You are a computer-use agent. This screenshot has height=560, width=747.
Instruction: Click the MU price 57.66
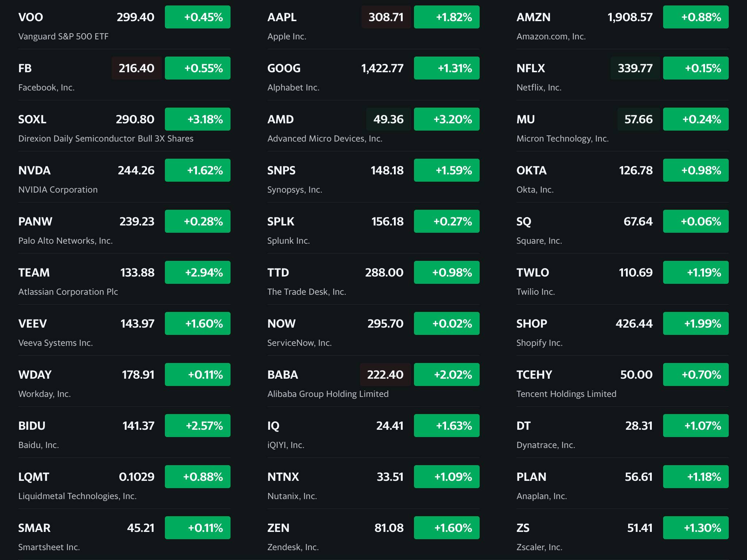(x=638, y=119)
